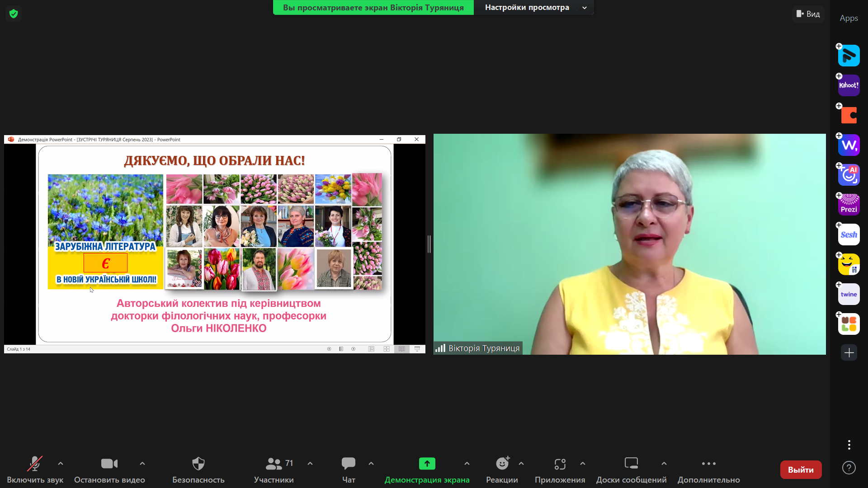Screen dimensions: 868x488
Task: Unmute microphone with Включить звук
Action: point(35,469)
